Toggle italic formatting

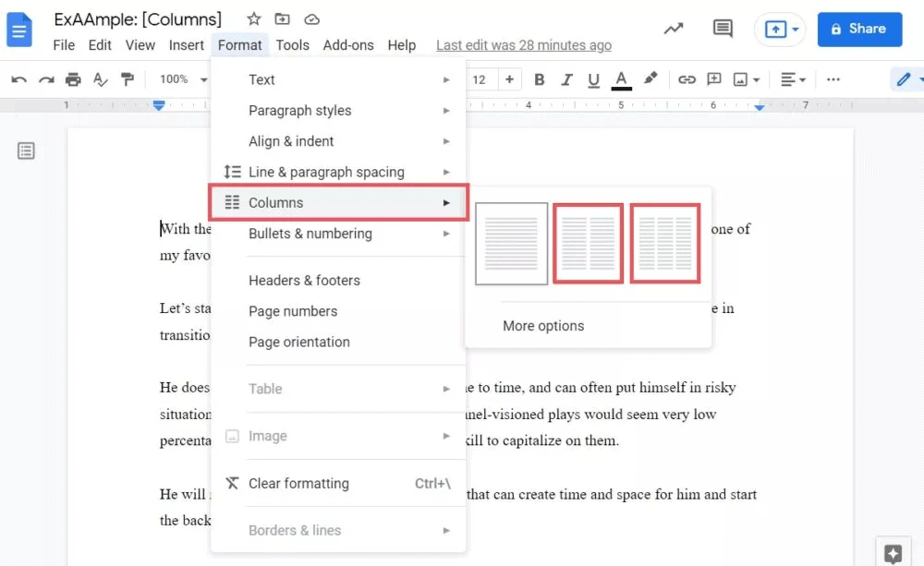point(566,79)
